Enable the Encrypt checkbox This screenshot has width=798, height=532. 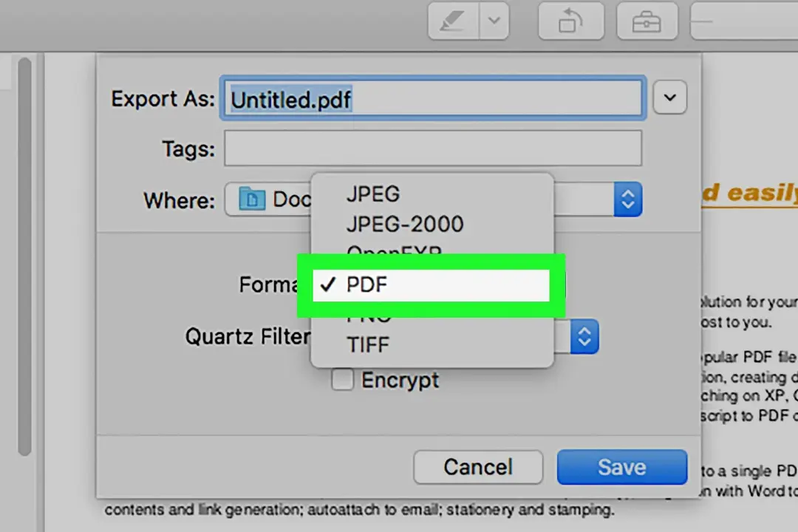[343, 380]
